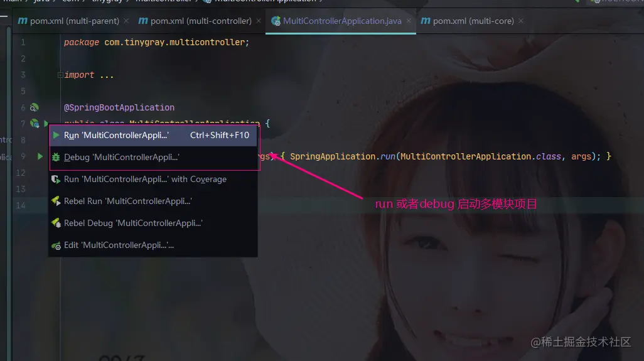Choose Debug 'MultiControllerAppli...' menu entry
This screenshot has height=361, width=644.
[x=153, y=158]
